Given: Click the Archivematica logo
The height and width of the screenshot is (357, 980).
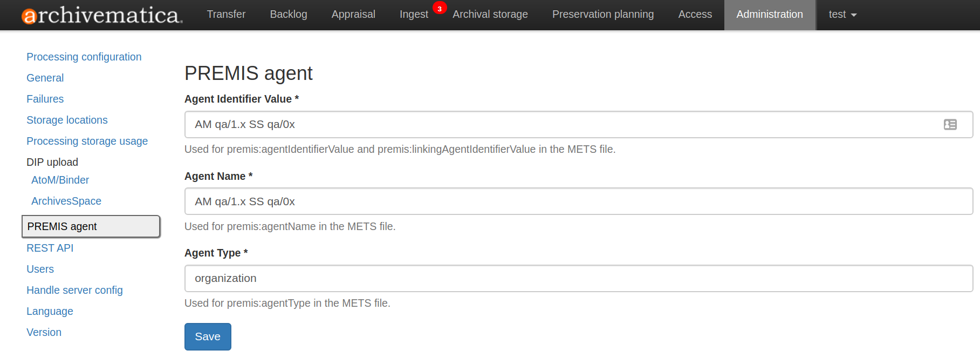Looking at the screenshot, I should point(102,15).
